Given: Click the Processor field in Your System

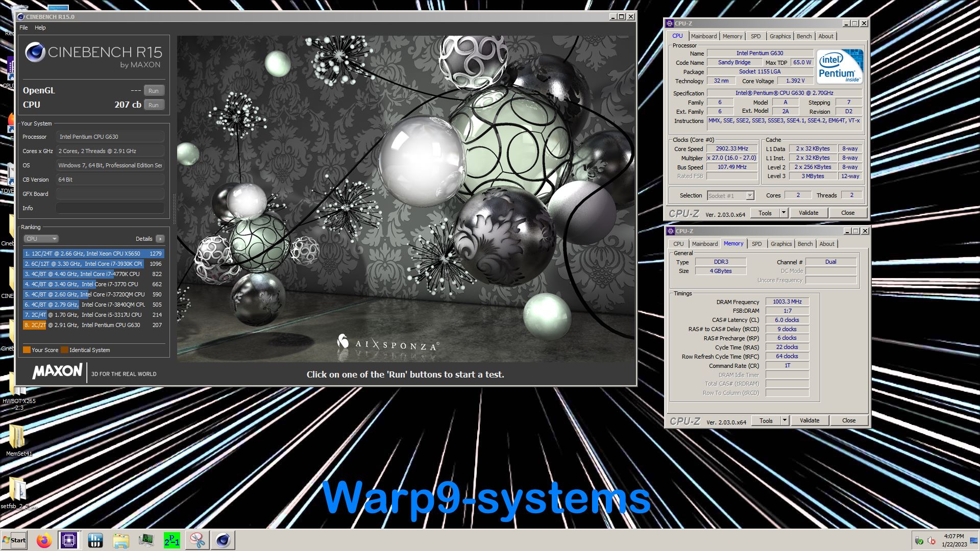Looking at the screenshot, I should (110, 137).
